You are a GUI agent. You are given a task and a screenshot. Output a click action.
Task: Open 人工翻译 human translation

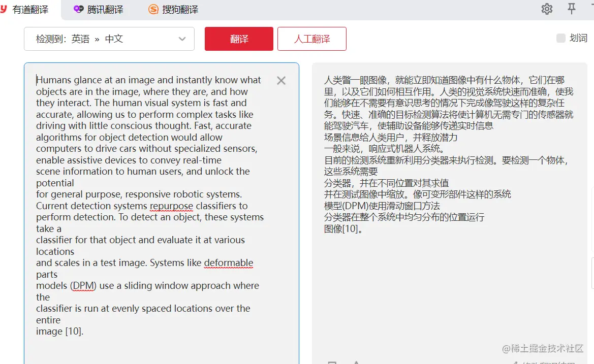311,38
